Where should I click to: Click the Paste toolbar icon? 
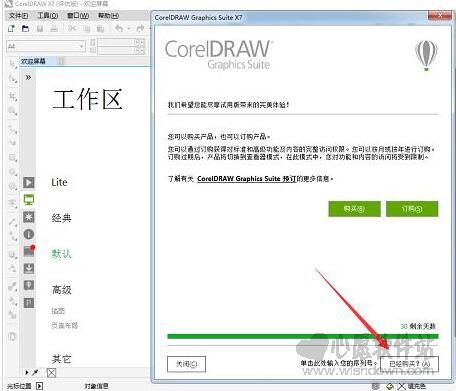(101, 29)
